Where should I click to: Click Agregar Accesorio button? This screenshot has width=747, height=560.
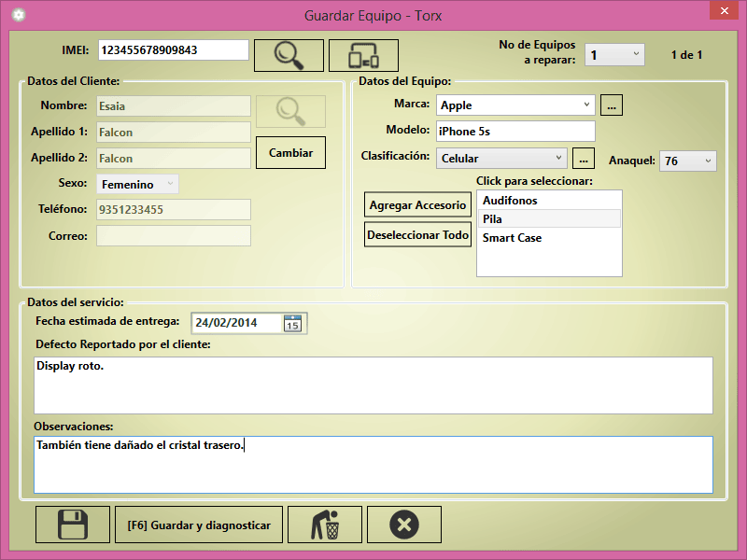point(417,204)
